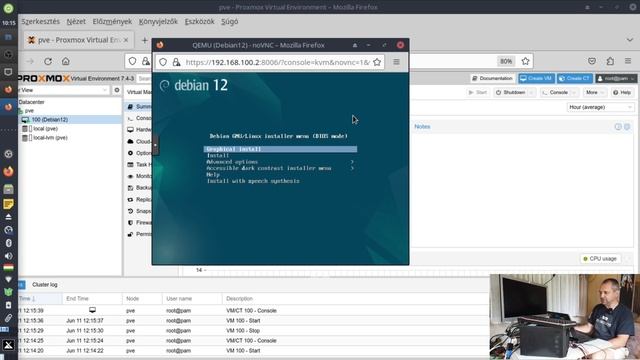Open Permissions section unlock icon
This screenshot has width=640, height=360.
[x=130, y=234]
